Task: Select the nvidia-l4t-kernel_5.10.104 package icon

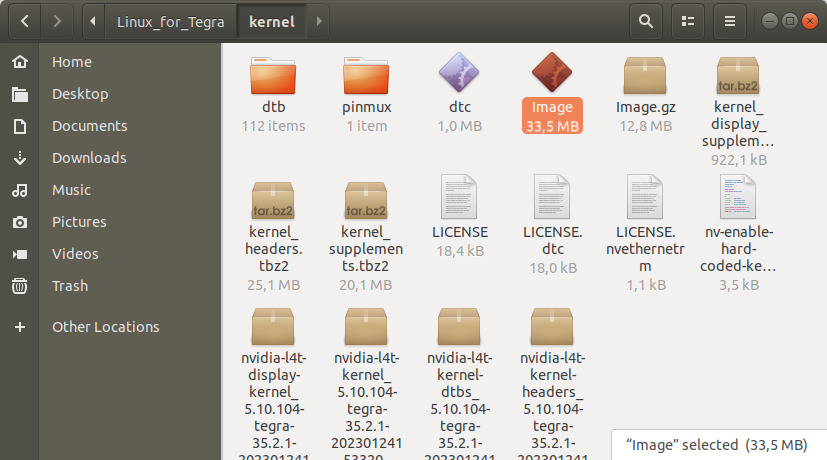Action: point(366,326)
